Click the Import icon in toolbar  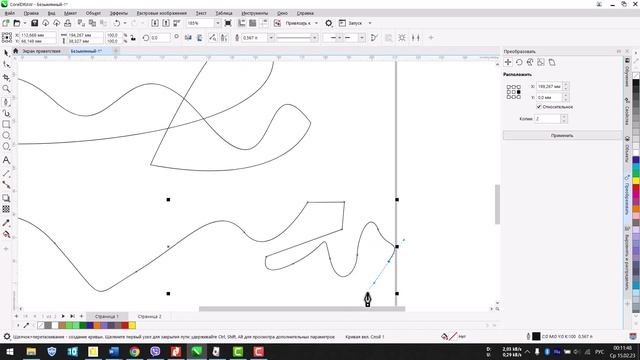click(x=155, y=23)
